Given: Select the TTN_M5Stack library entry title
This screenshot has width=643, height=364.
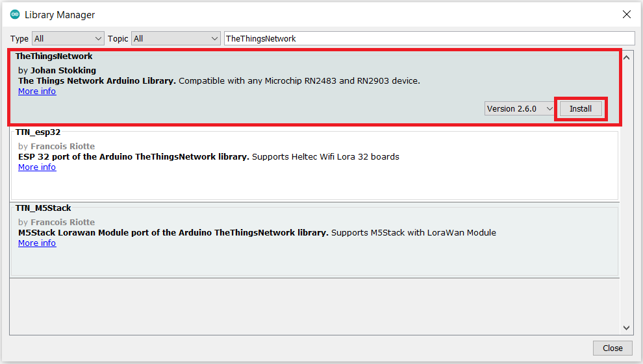Looking at the screenshot, I should (43, 208).
